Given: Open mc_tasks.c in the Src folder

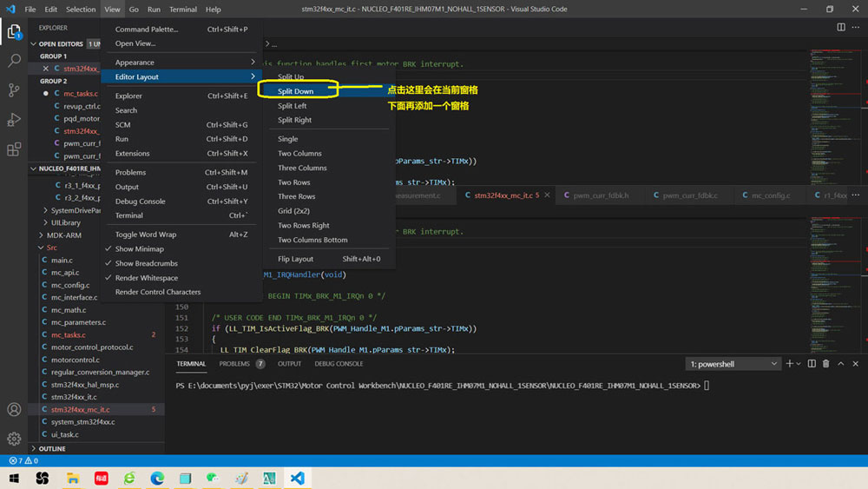Looking at the screenshot, I should click(68, 335).
